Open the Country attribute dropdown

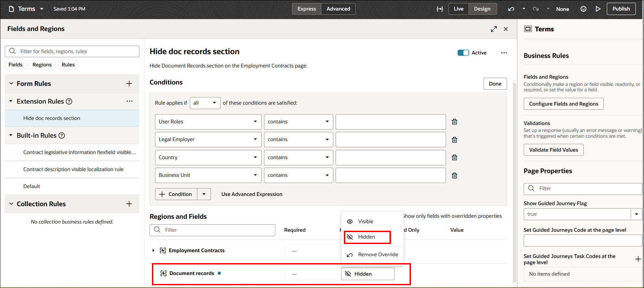click(208, 157)
